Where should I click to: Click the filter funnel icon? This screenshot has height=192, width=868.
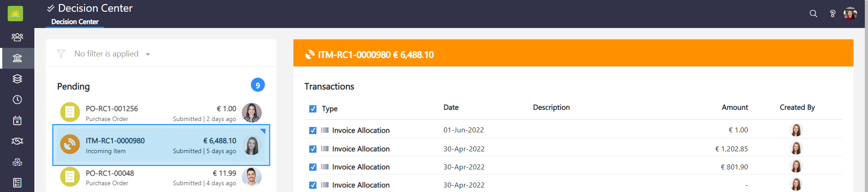click(x=61, y=54)
